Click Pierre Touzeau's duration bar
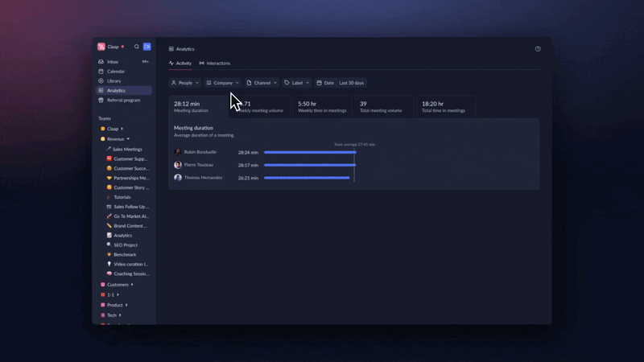 [310, 165]
